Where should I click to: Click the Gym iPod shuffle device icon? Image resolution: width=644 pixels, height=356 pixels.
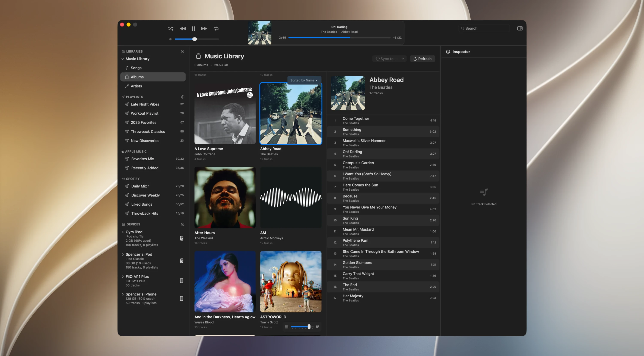click(182, 238)
